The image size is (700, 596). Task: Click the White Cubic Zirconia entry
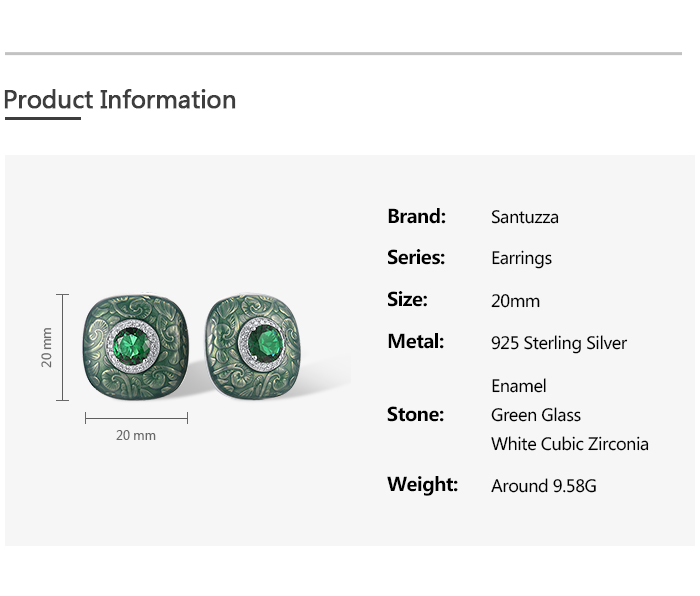570,444
